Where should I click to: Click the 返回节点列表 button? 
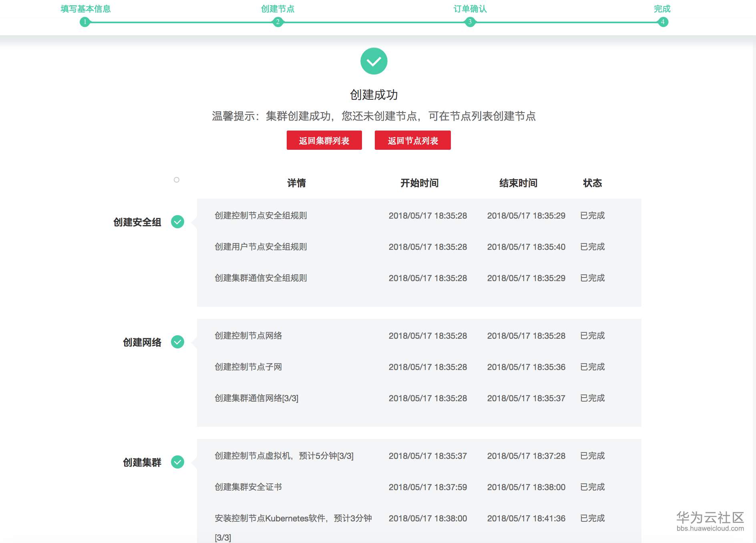pos(412,141)
